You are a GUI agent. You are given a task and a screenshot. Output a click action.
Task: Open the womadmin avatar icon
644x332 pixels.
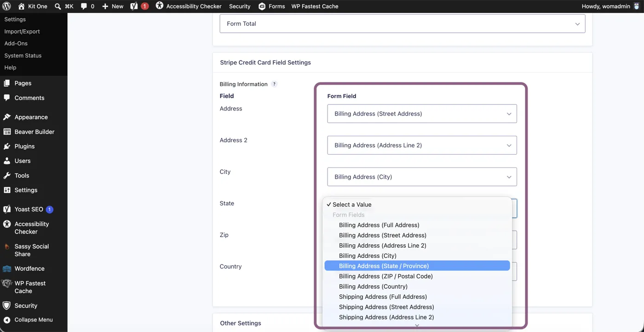[637, 6]
